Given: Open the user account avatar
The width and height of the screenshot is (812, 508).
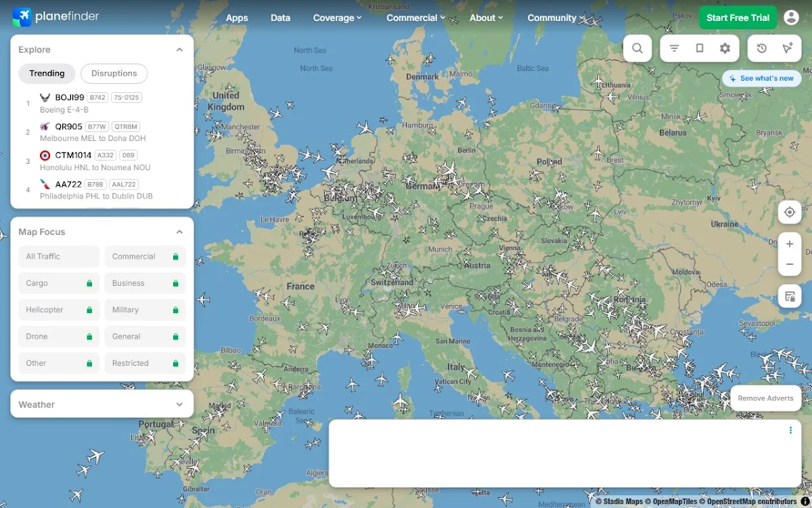Looking at the screenshot, I should pos(791,18).
